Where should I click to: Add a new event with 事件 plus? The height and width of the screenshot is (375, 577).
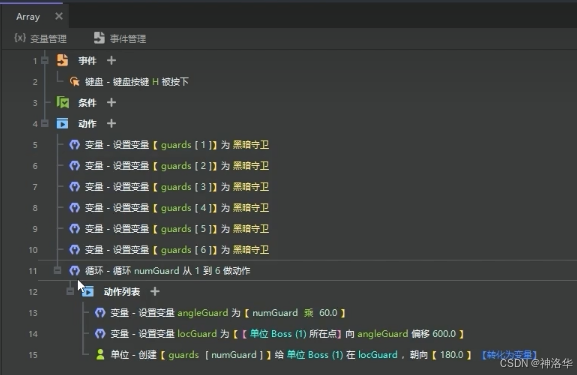(111, 60)
